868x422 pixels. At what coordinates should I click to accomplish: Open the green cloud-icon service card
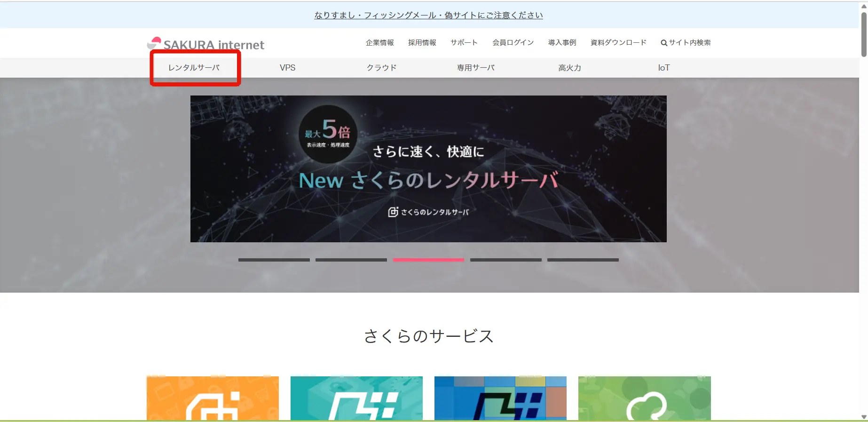(x=644, y=398)
